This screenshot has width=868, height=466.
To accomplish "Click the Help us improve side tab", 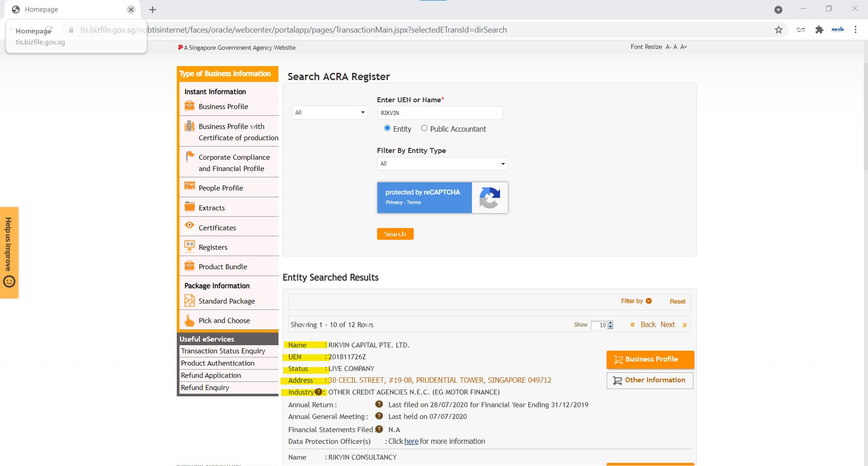I will pos(9,252).
